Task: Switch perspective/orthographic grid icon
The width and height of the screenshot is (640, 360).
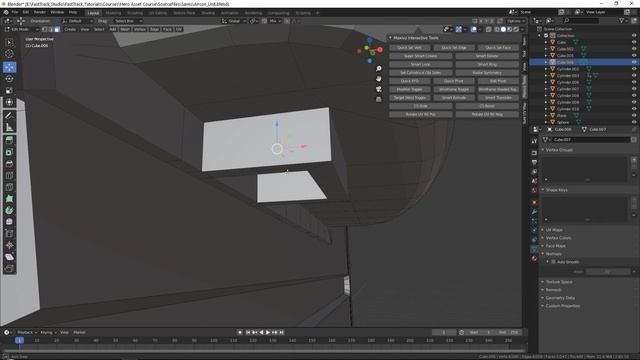Action: (379, 99)
